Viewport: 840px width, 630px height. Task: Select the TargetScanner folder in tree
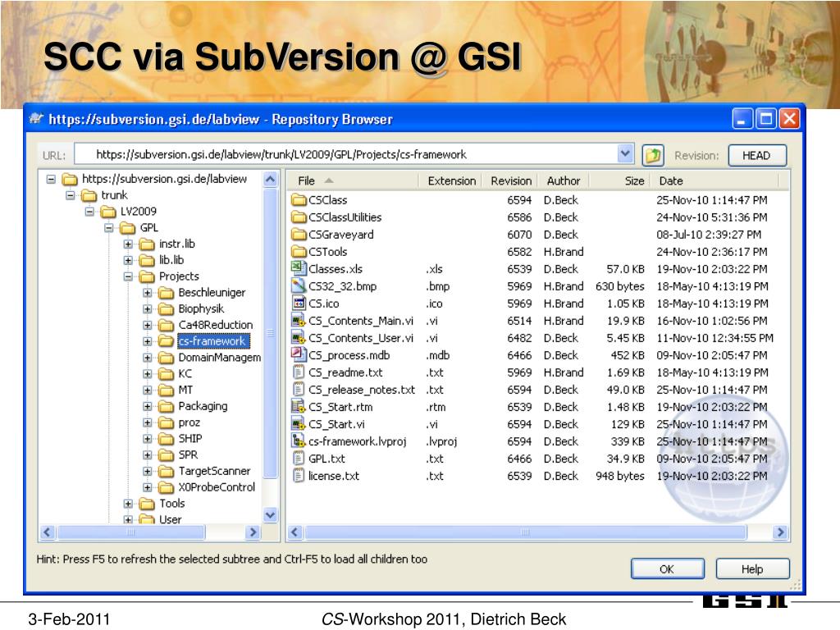214,471
